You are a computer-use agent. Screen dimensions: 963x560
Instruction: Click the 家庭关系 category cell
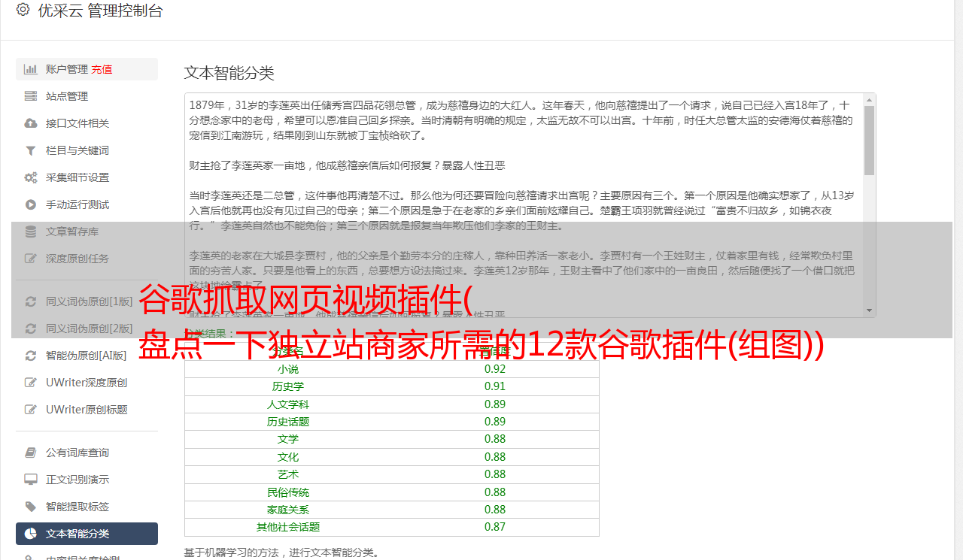coord(288,510)
